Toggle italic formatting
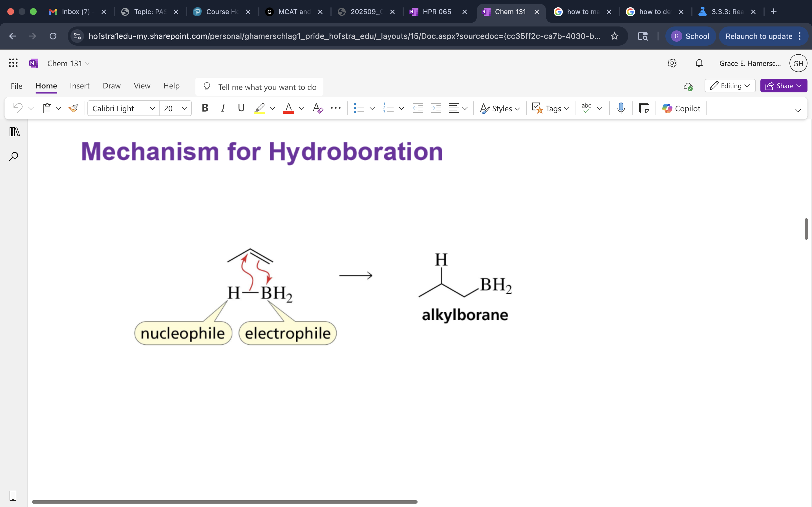The height and width of the screenshot is (507, 812). (x=223, y=108)
